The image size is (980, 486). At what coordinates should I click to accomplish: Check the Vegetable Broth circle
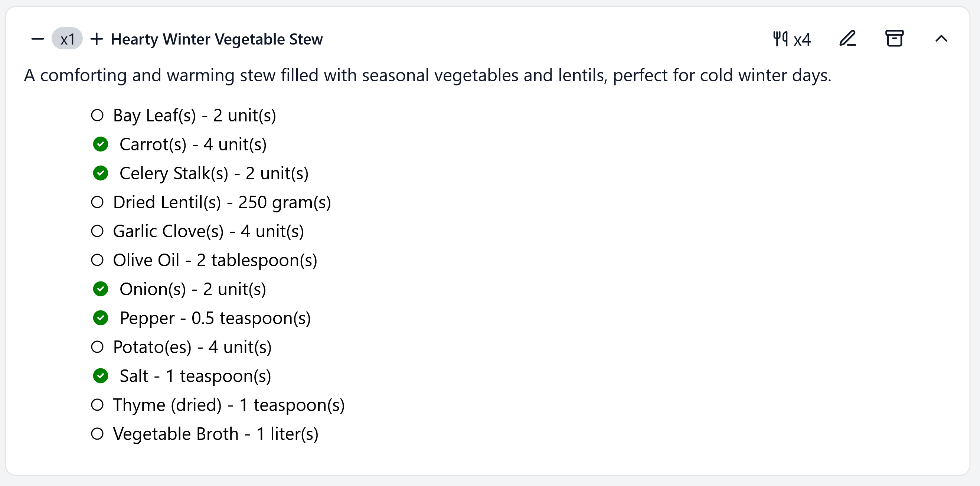(x=97, y=434)
